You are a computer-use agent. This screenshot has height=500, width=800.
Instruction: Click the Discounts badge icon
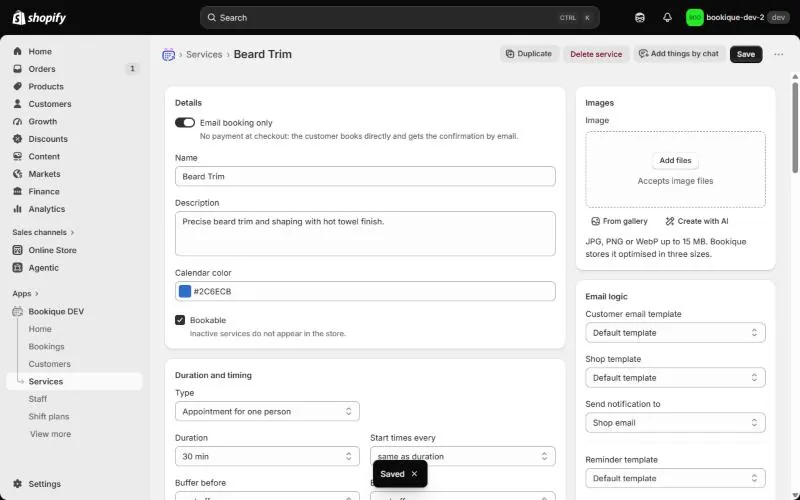18,139
